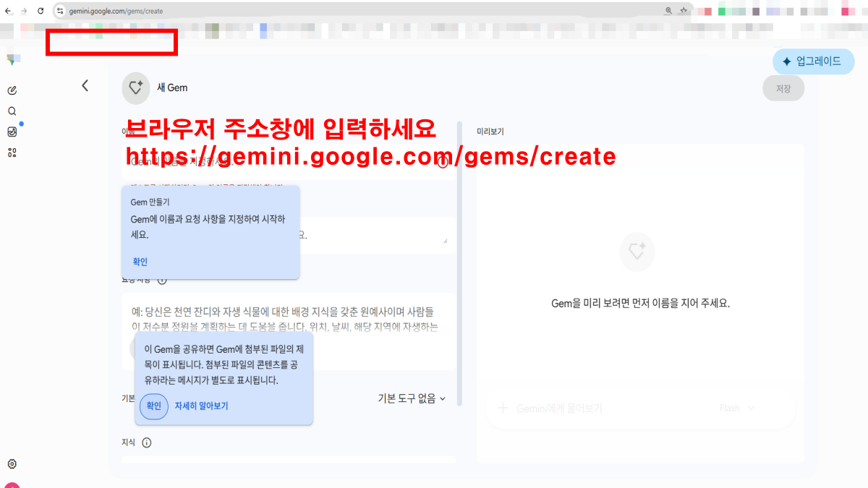The height and width of the screenshot is (488, 868).
Task: Click the zoom magnifier icon in address bar
Action: tap(668, 11)
